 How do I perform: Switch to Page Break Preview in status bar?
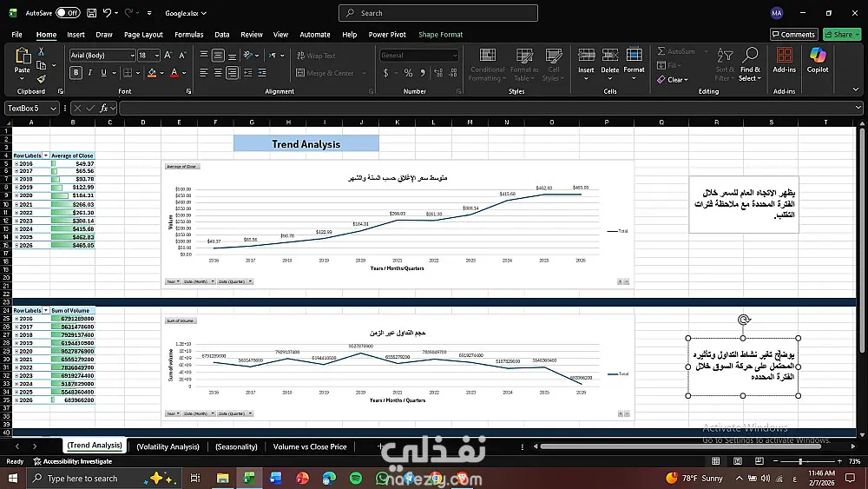[759, 460]
